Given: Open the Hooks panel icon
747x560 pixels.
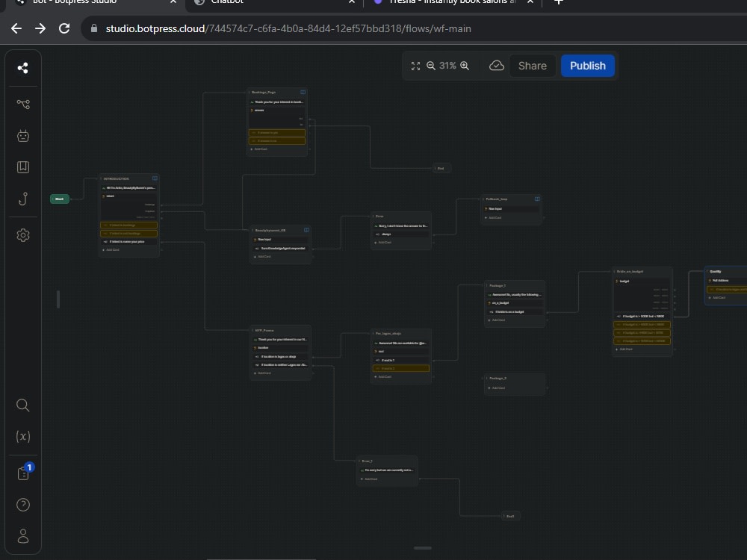Looking at the screenshot, I should [23, 199].
